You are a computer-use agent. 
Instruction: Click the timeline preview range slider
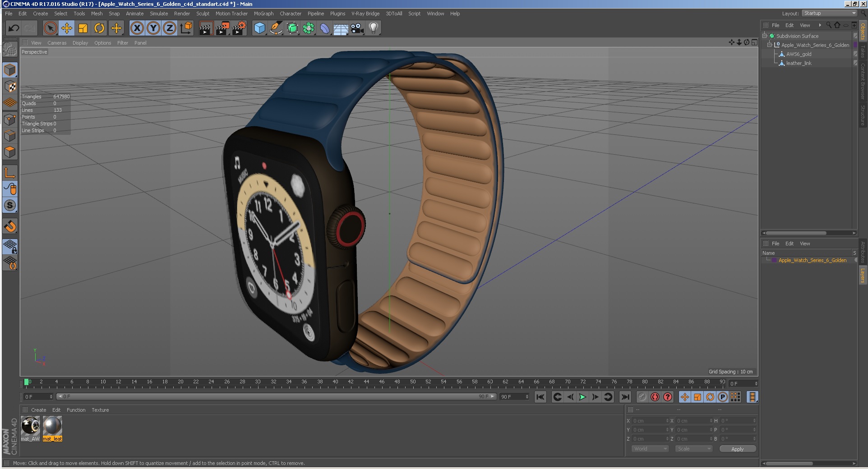coord(277,397)
